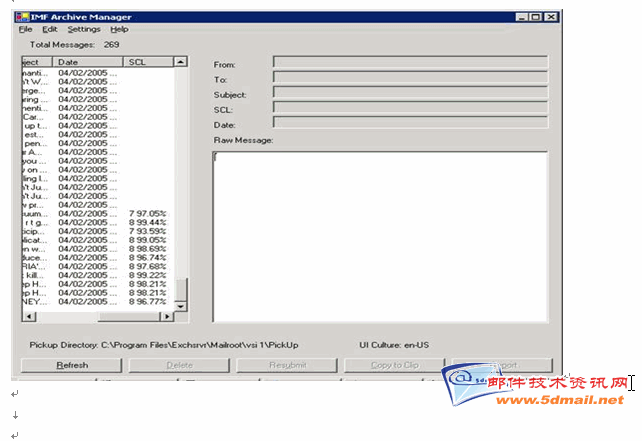The height and width of the screenshot is (441, 642).
Task: Sort messages by the SCL column header
Action: tap(147, 62)
